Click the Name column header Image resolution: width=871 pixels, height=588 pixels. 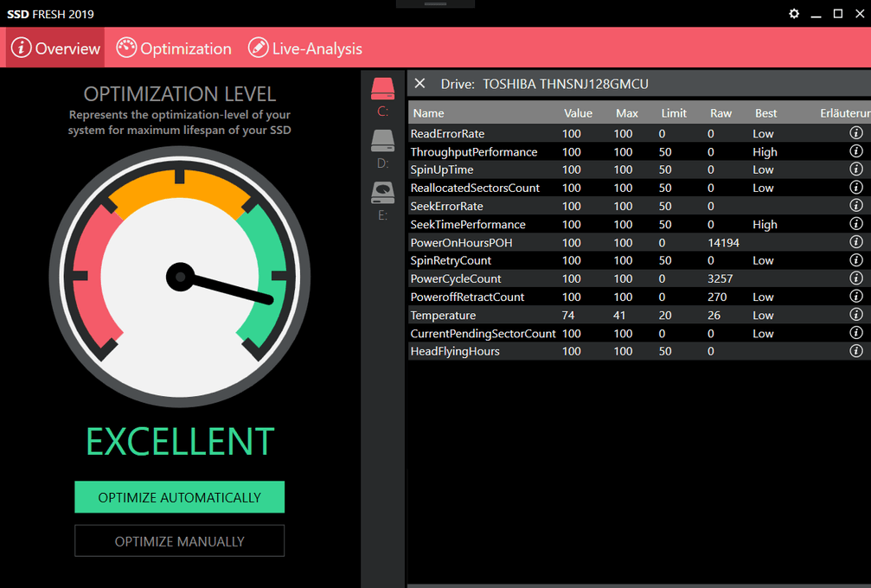pos(428,113)
